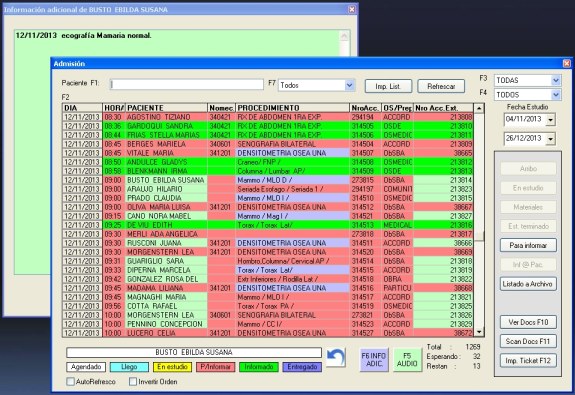Image resolution: width=575 pixels, height=395 pixels.
Task: Select patient PENNINO CONCEPCION
Action: click(x=165, y=324)
